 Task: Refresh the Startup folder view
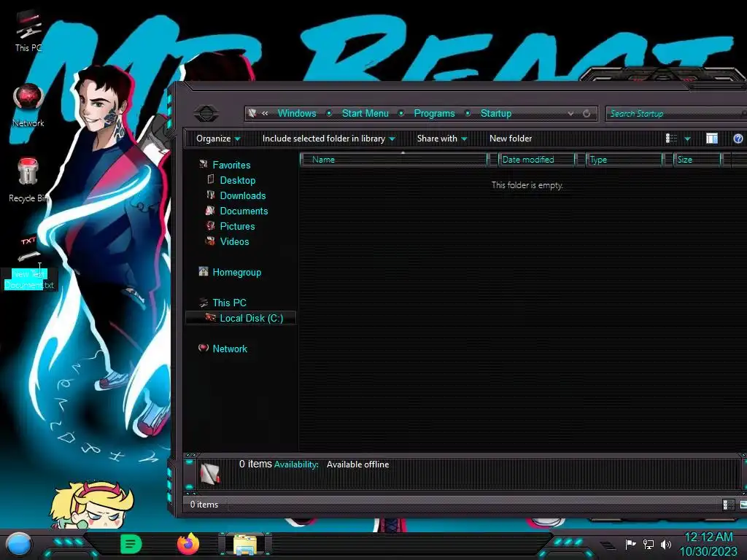point(587,113)
